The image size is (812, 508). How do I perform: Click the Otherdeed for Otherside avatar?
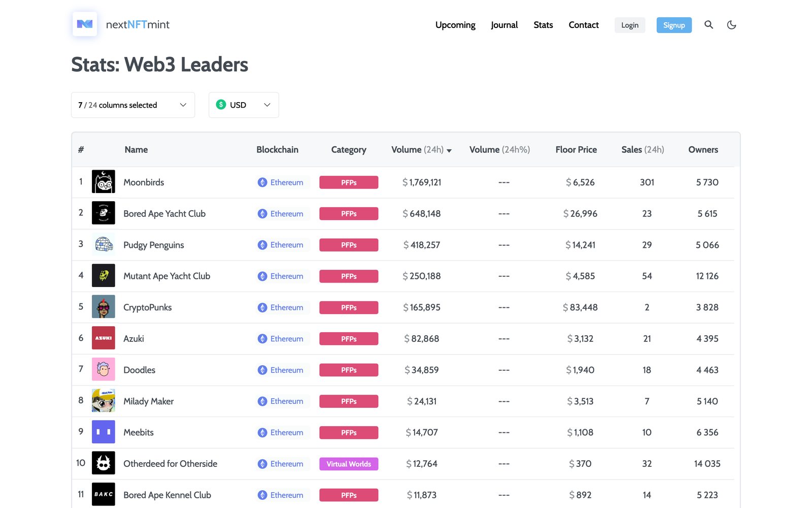tap(104, 463)
